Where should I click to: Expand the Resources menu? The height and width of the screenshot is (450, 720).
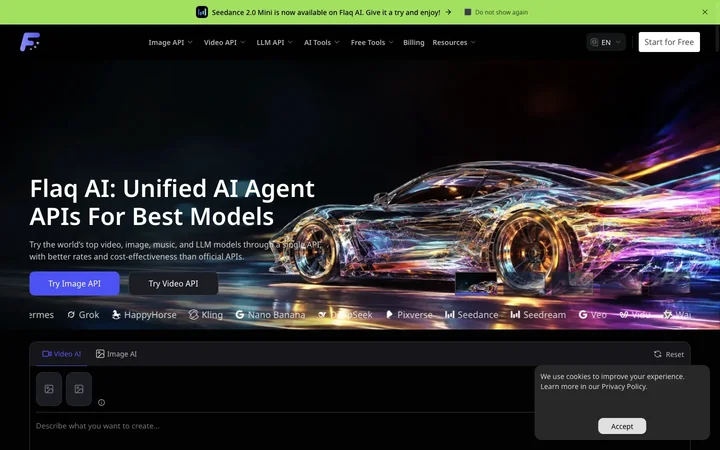[x=454, y=42]
